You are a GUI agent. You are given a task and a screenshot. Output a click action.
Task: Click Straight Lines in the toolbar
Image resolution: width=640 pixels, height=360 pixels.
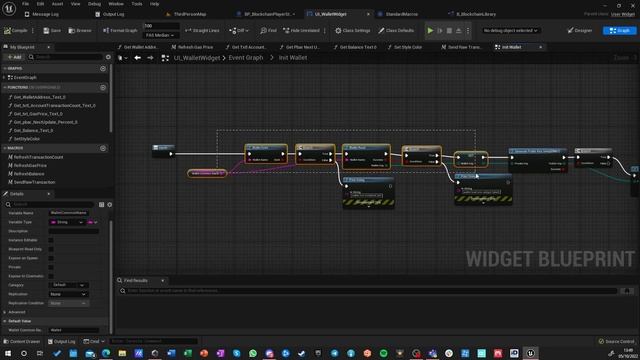point(202,31)
